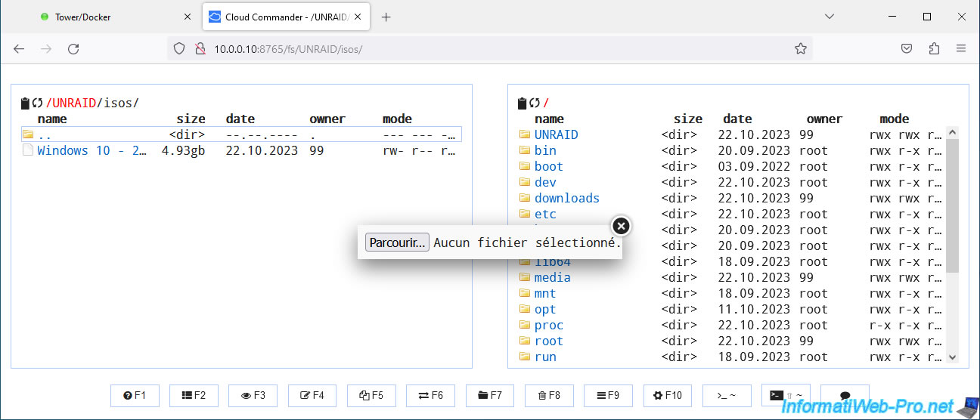Refresh the left panel /UNRAID/isos/ path

pyautogui.click(x=37, y=103)
